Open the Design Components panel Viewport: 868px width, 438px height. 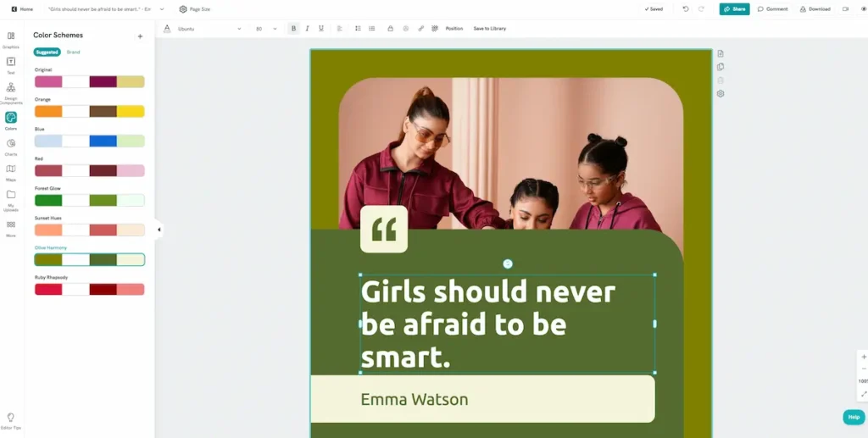[x=10, y=93]
